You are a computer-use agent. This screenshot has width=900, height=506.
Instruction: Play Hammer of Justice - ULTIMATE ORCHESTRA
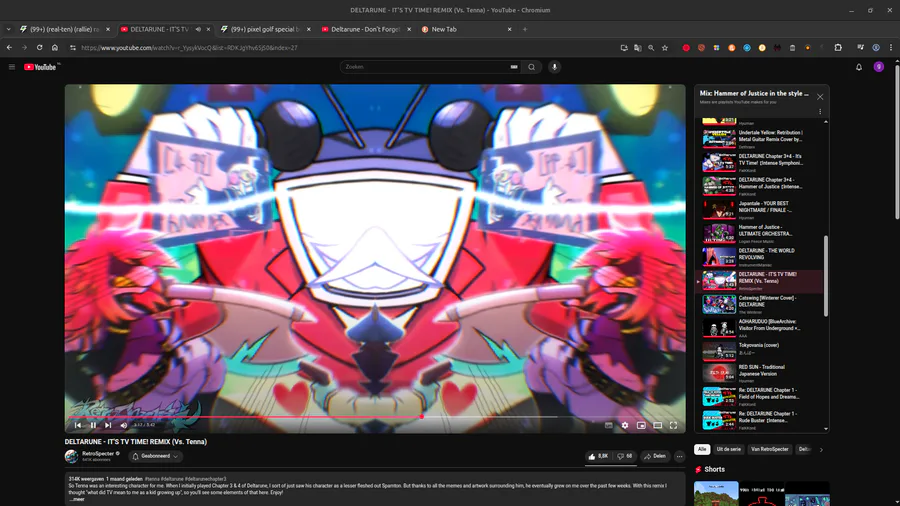tap(761, 233)
